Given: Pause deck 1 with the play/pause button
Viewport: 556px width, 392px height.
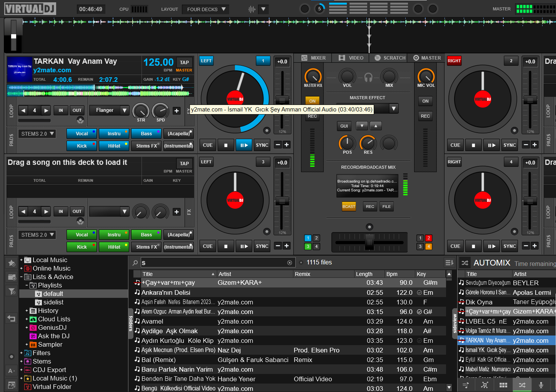Looking at the screenshot, I should pos(244,145).
